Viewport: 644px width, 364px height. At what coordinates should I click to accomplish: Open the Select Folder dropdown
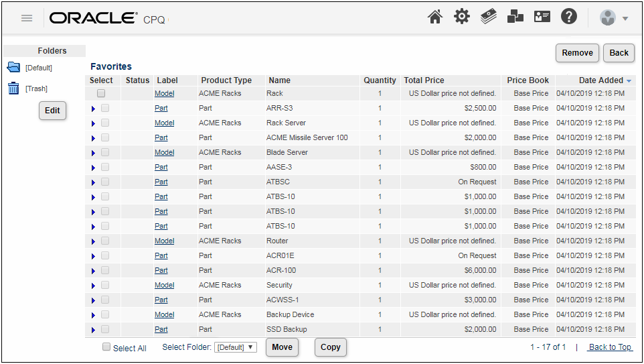tap(236, 347)
